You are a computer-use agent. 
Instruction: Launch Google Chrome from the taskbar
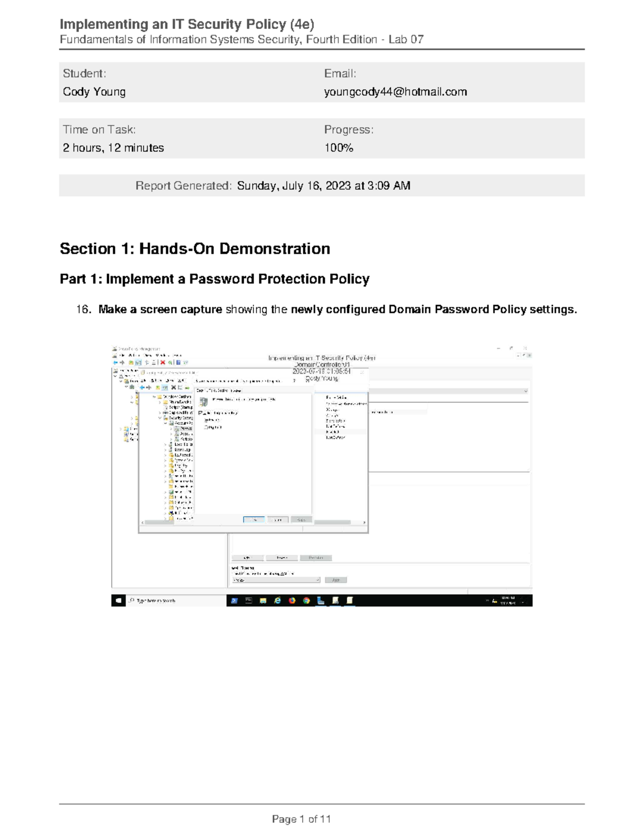pos(305,600)
